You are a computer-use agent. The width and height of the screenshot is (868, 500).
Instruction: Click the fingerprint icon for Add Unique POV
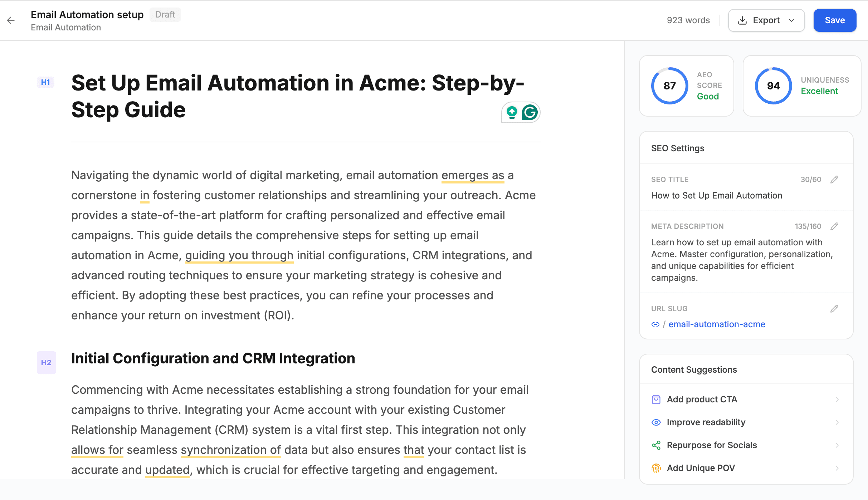coord(656,468)
